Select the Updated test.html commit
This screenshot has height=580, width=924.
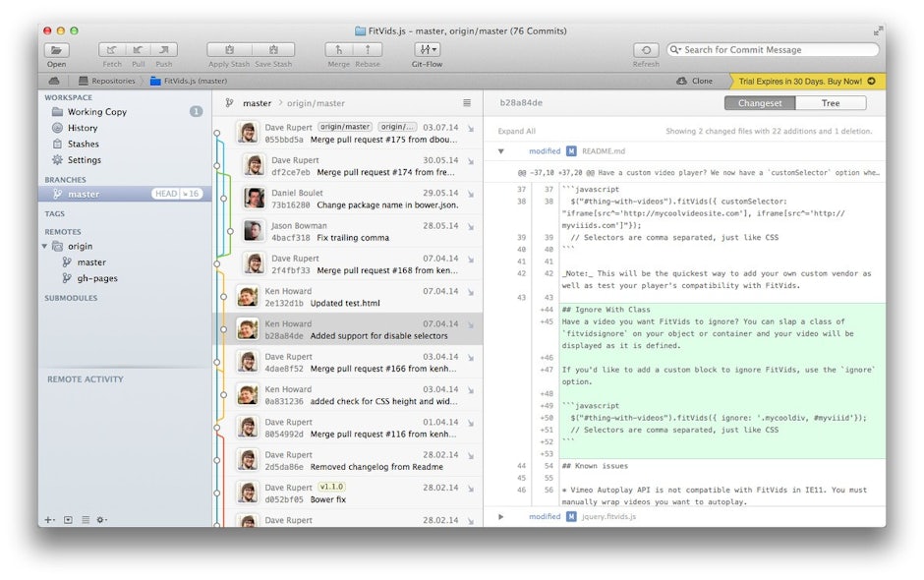[x=348, y=297]
